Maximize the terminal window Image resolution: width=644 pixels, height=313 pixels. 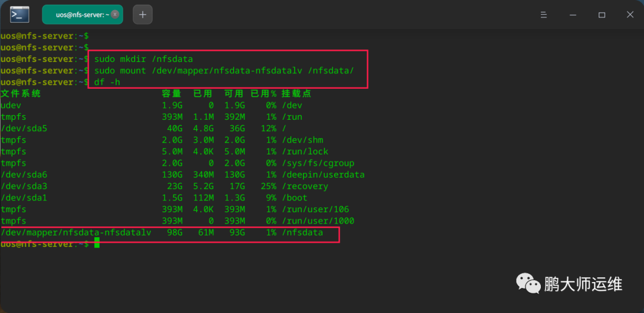602,15
